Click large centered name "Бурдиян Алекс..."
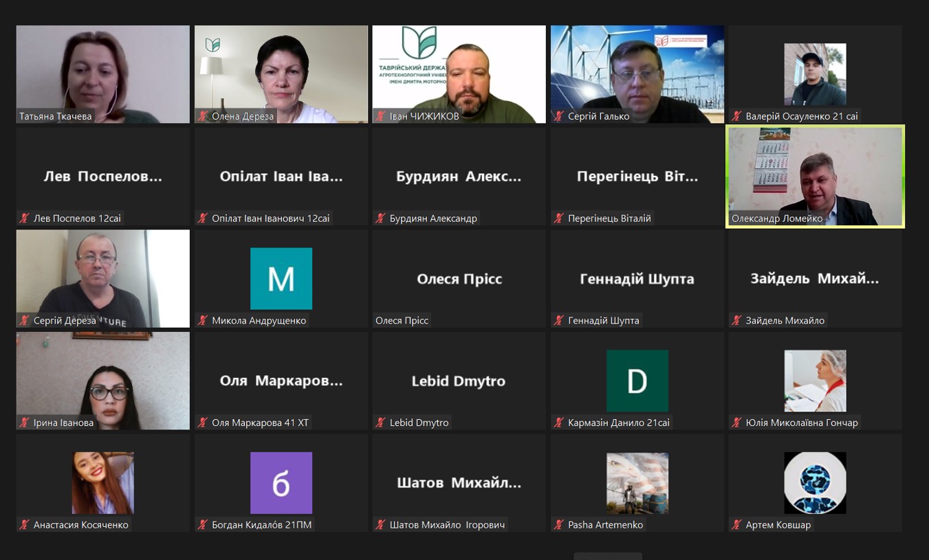 coord(459,177)
